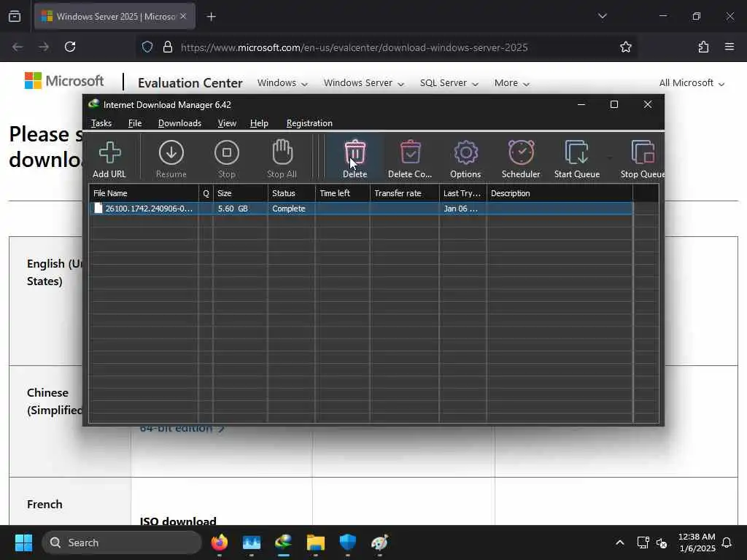Click the Internet Download Manager taskbar icon

click(284, 542)
